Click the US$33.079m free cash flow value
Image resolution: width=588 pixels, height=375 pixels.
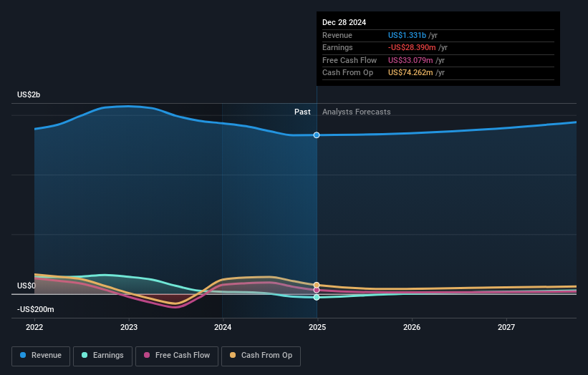pos(410,60)
